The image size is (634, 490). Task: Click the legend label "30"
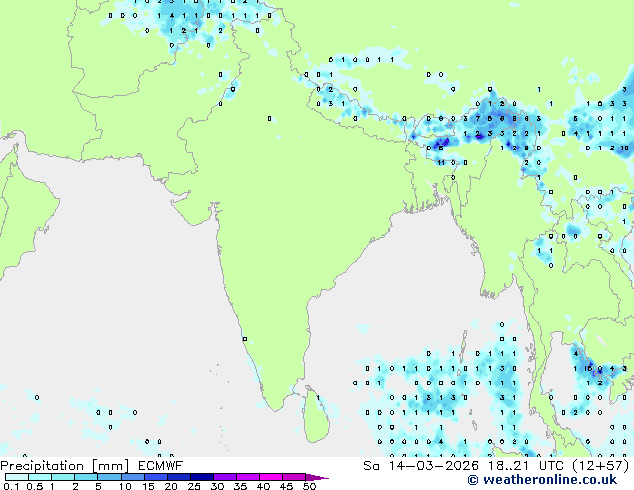217,486
